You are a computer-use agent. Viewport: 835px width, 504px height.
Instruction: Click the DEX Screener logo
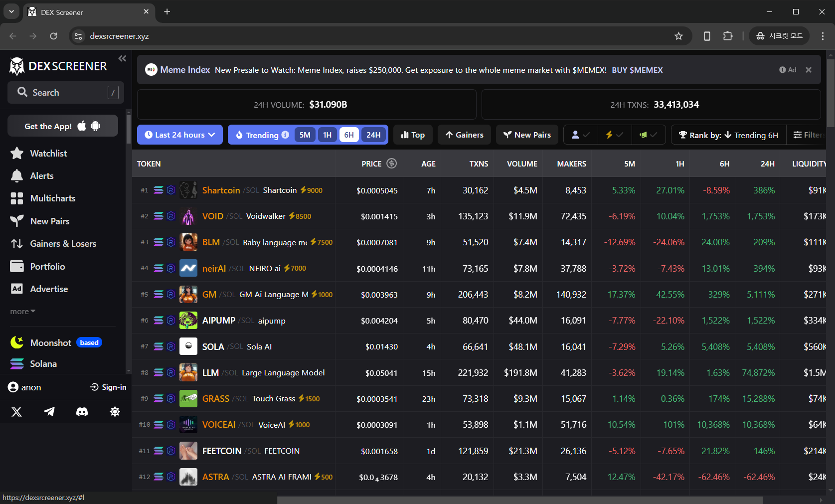(58, 66)
